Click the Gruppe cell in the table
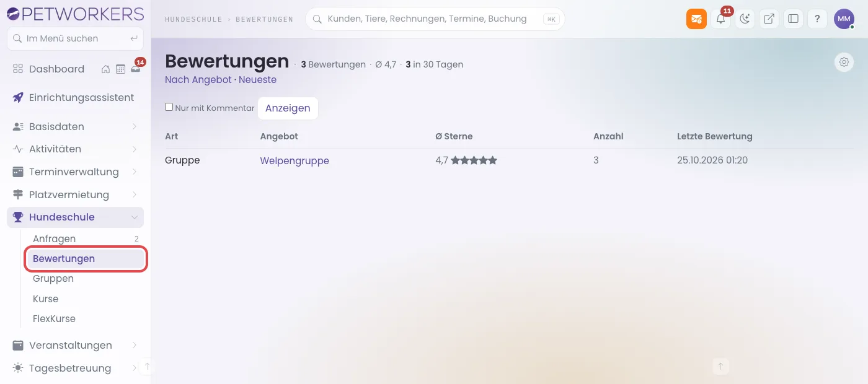 click(182, 160)
